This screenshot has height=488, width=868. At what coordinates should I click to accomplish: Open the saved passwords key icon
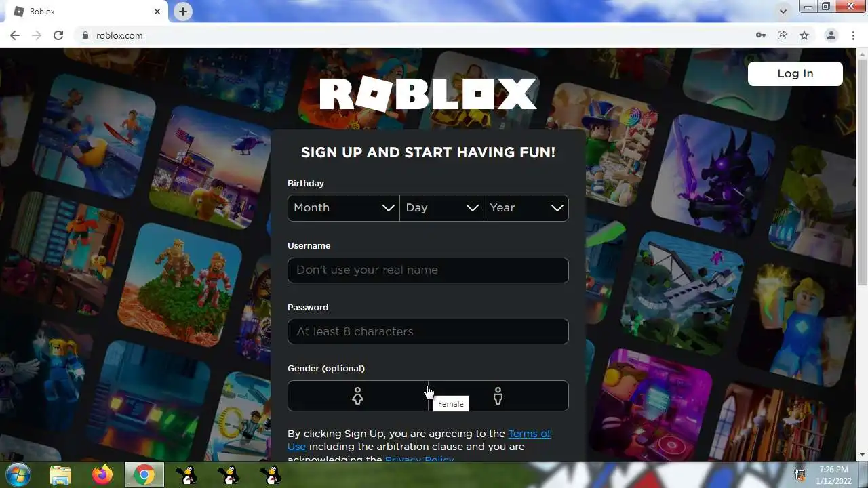click(x=761, y=35)
